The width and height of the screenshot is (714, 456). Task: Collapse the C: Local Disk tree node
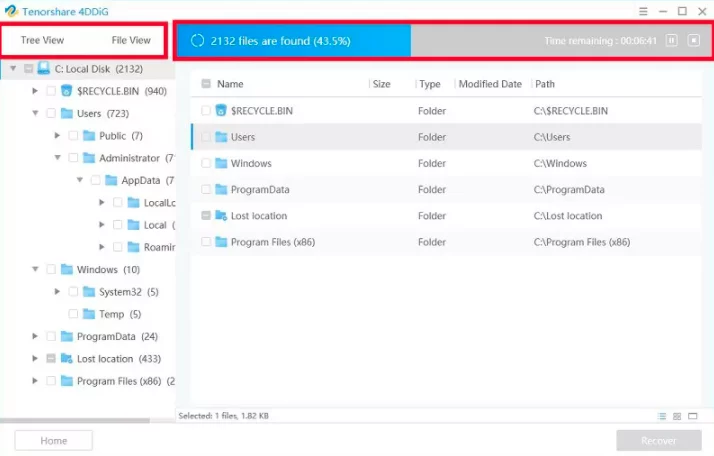coord(13,68)
